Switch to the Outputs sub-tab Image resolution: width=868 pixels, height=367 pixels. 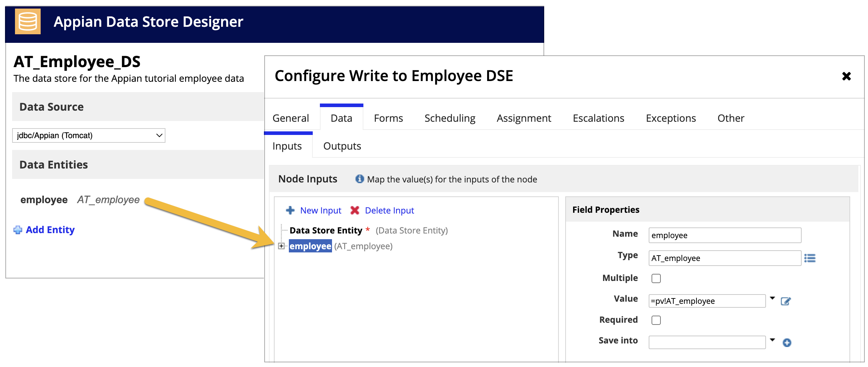coord(342,146)
